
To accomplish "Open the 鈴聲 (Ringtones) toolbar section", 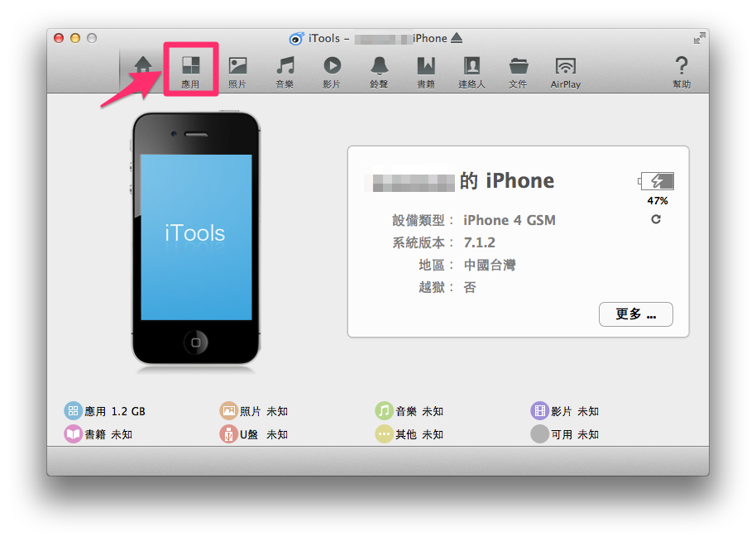I will 379,72.
